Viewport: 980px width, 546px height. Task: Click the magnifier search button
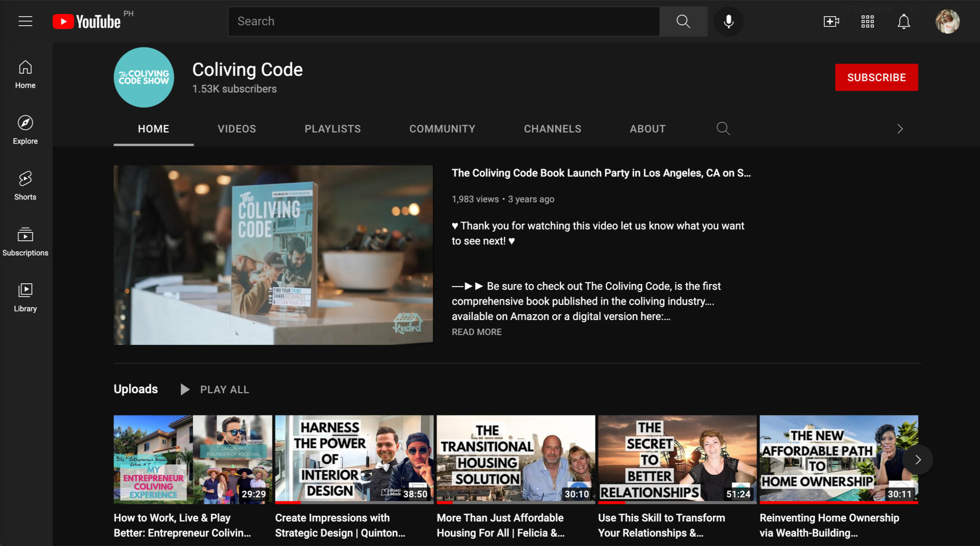[x=683, y=22]
